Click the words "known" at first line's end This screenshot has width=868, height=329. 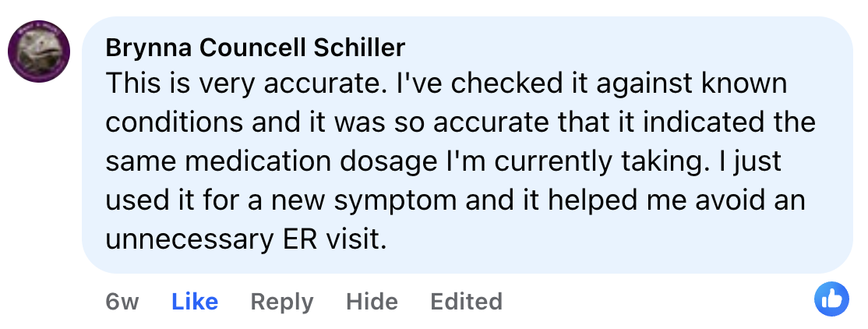[x=746, y=83]
